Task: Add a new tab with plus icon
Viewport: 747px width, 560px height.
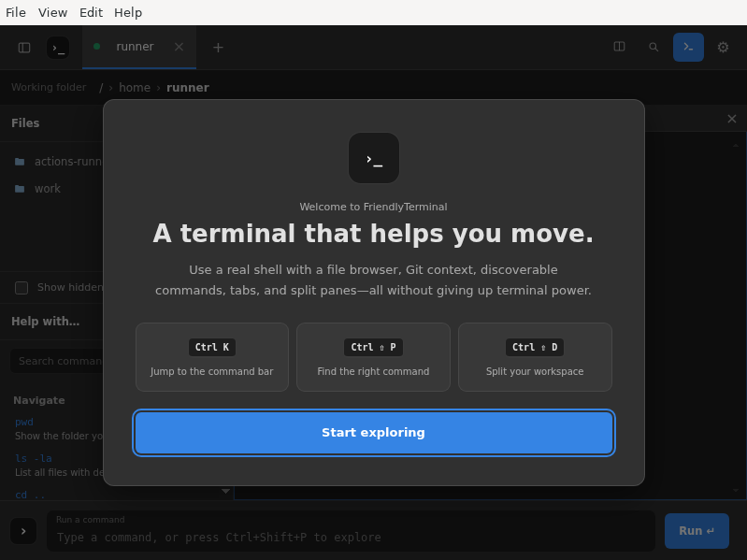Action: pyautogui.click(x=218, y=48)
